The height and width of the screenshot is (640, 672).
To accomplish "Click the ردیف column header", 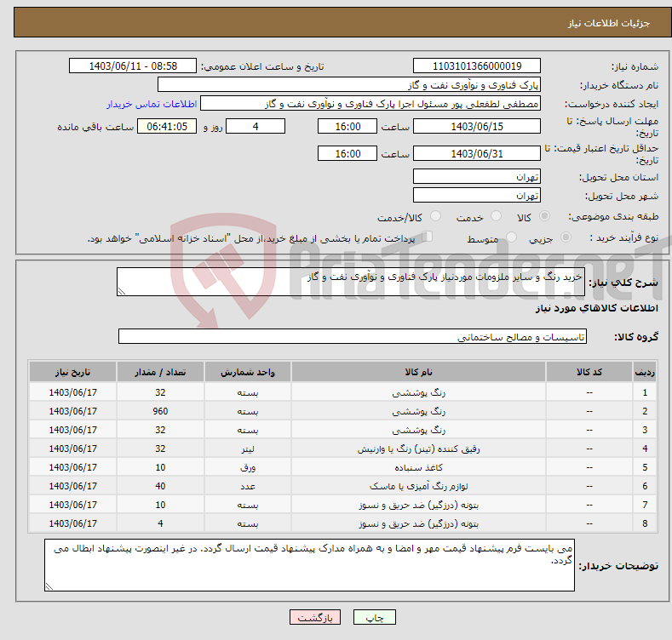I will (645, 372).
